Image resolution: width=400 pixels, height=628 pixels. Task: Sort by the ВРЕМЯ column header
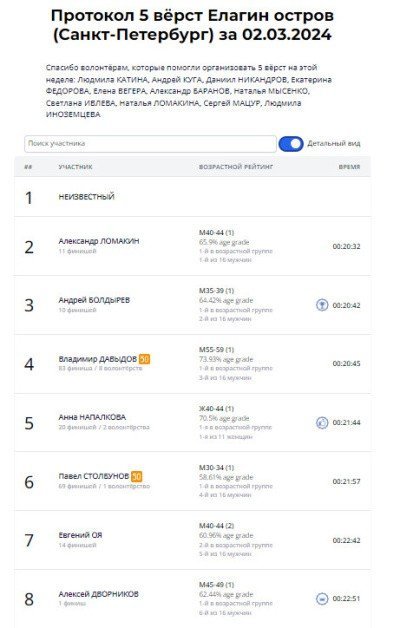[349, 167]
